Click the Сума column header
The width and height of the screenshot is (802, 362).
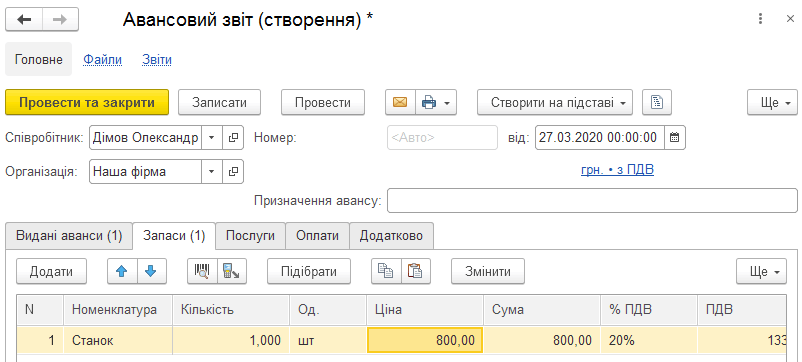tap(542, 310)
